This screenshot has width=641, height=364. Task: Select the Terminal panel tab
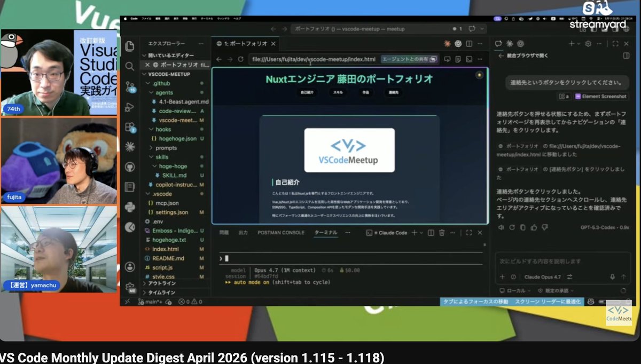[325, 233]
